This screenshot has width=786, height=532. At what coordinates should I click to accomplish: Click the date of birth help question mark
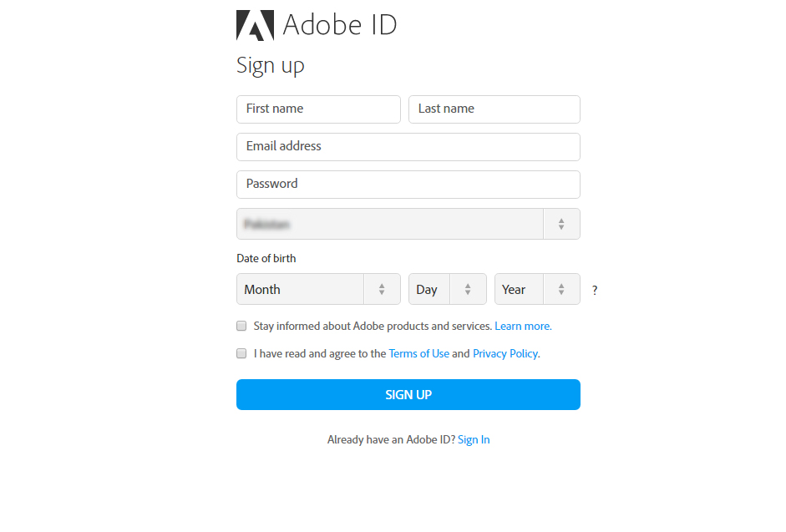coord(595,291)
